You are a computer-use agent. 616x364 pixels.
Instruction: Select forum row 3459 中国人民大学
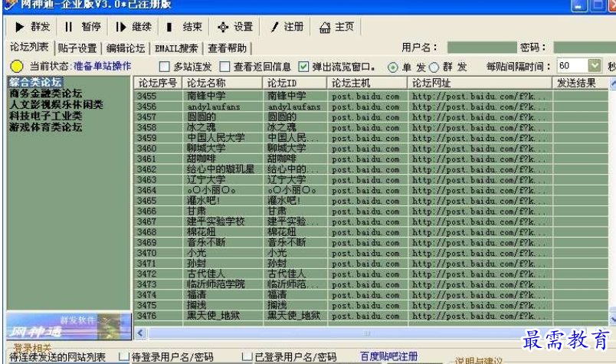point(371,138)
